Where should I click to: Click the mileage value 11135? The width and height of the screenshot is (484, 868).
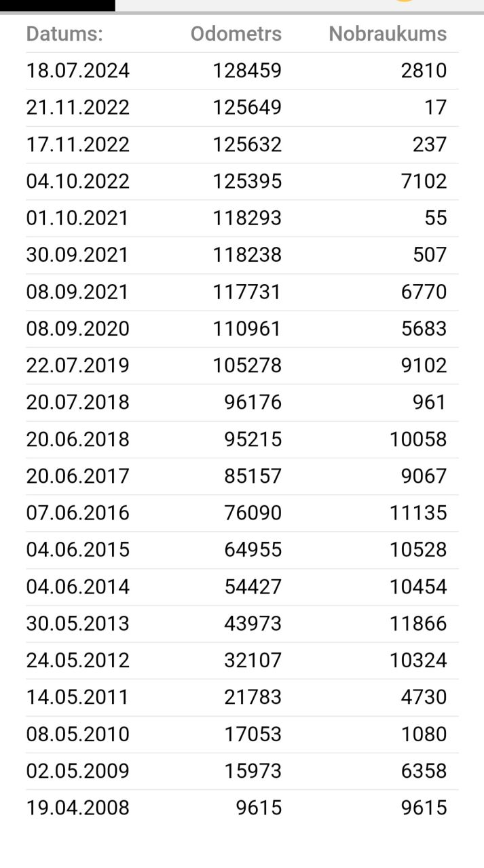click(x=418, y=513)
